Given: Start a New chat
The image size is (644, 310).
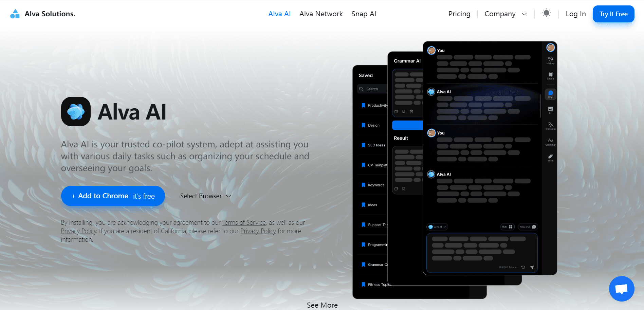Looking at the screenshot, I should pyautogui.click(x=528, y=227).
